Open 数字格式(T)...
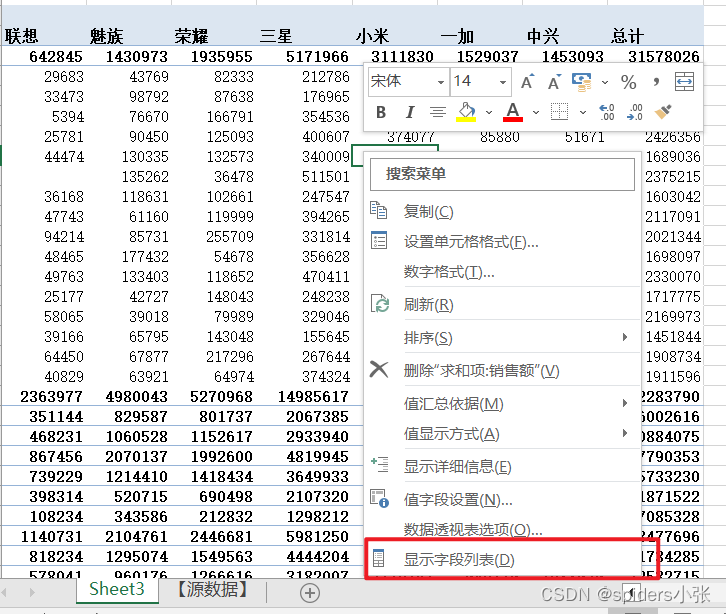 pyautogui.click(x=449, y=272)
